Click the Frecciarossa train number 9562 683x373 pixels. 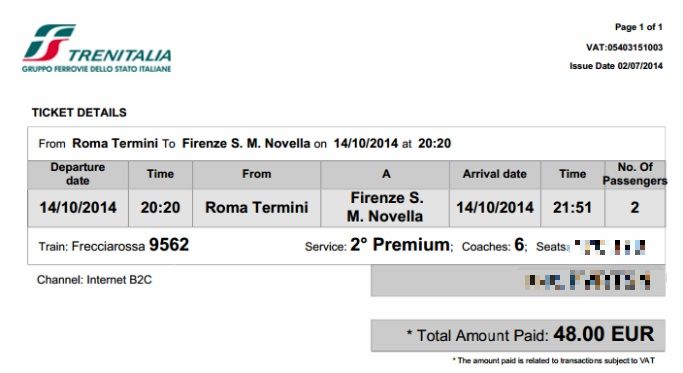(x=169, y=245)
